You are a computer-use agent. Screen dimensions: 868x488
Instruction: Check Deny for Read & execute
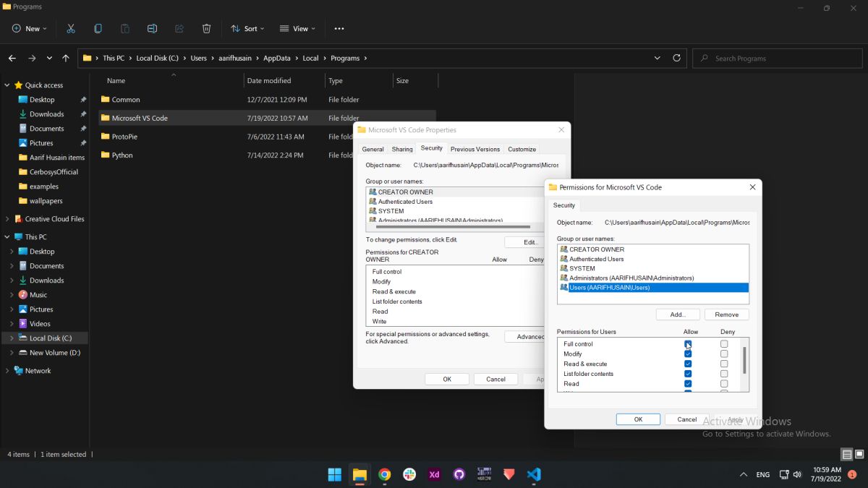(x=724, y=364)
